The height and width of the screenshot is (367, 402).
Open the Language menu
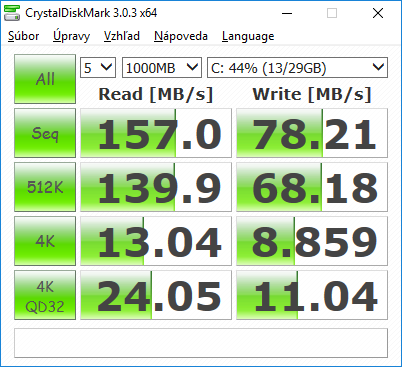pyautogui.click(x=248, y=36)
